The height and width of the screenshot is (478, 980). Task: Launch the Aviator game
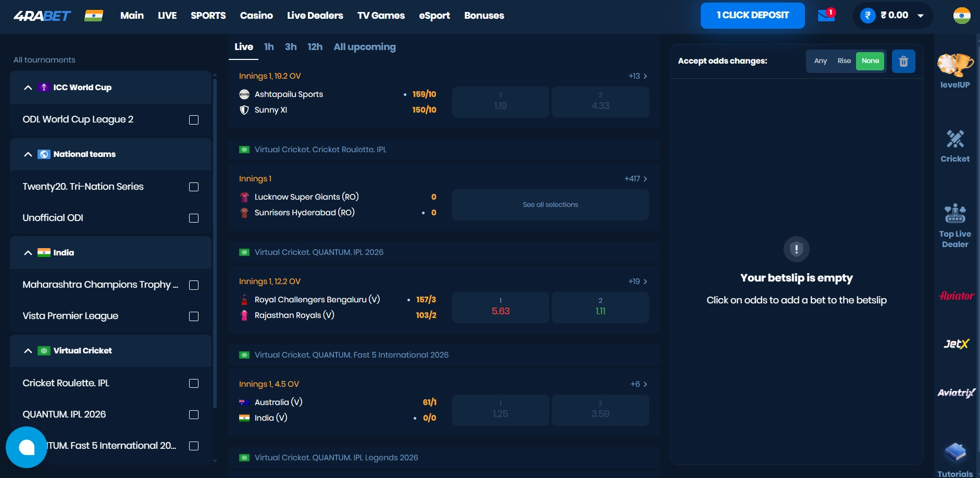coord(956,296)
